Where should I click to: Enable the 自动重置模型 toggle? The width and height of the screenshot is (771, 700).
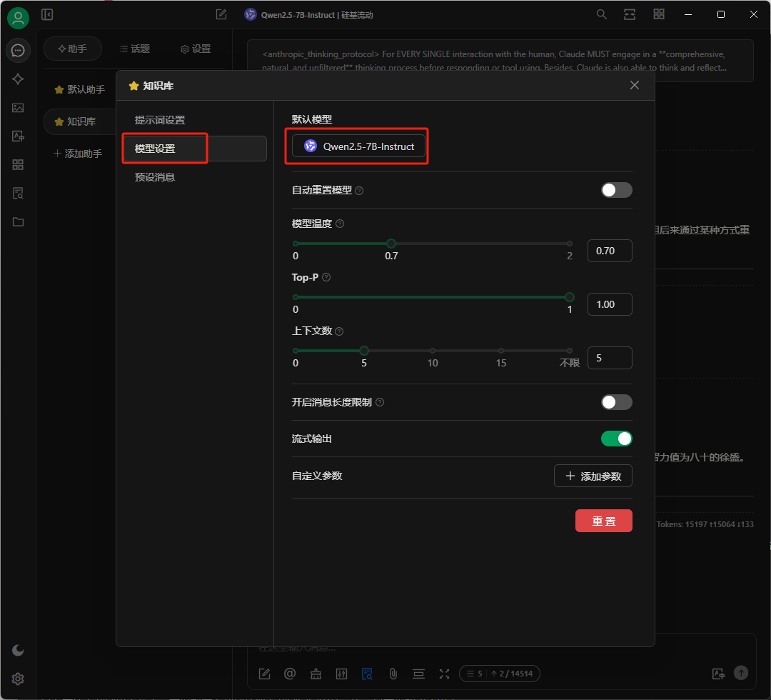click(616, 190)
